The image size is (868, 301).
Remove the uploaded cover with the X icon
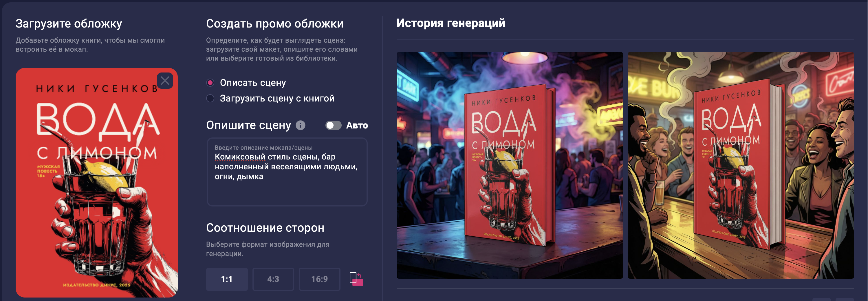point(165,81)
